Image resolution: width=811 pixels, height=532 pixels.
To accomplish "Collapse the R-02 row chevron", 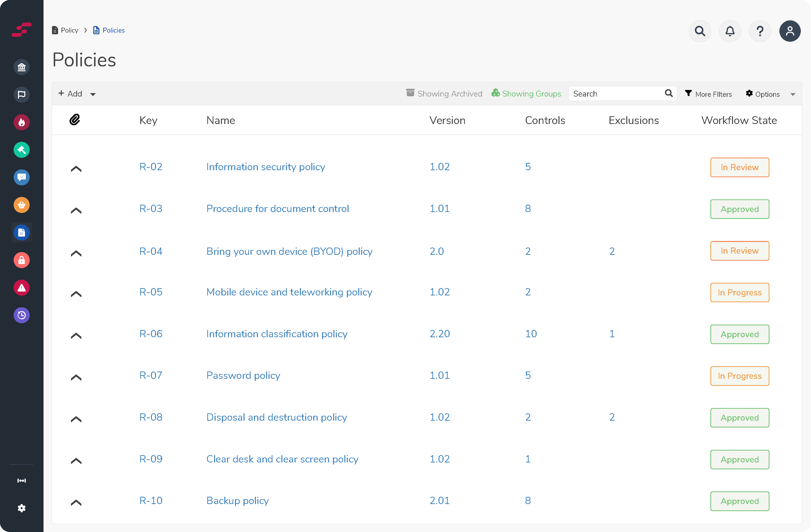I will (76, 169).
